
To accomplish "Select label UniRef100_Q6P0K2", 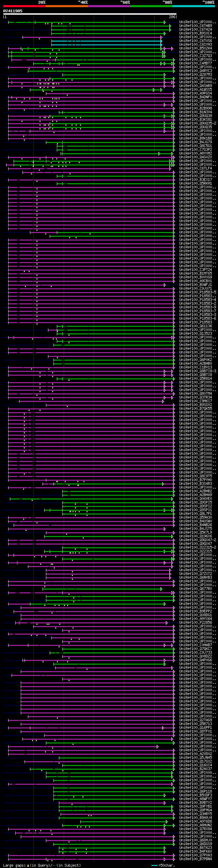I will tap(196, 360).
